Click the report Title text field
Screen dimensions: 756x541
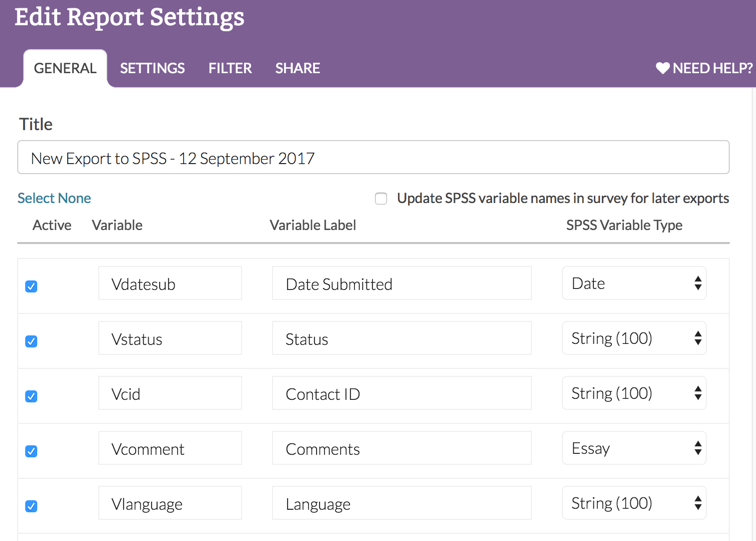(x=373, y=158)
